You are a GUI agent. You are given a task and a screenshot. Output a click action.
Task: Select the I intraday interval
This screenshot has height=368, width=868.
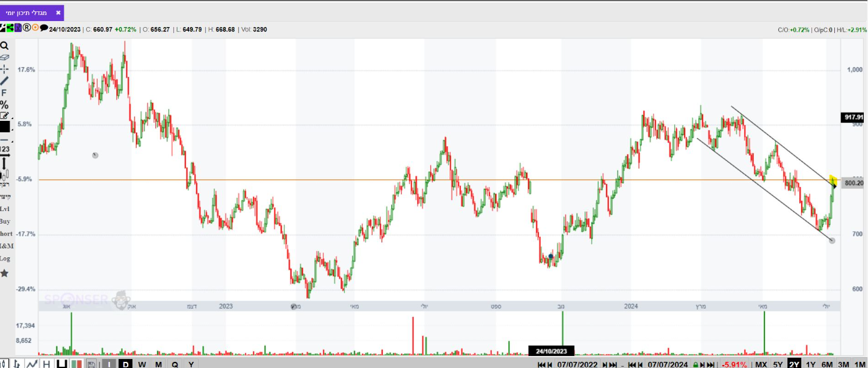click(109, 364)
